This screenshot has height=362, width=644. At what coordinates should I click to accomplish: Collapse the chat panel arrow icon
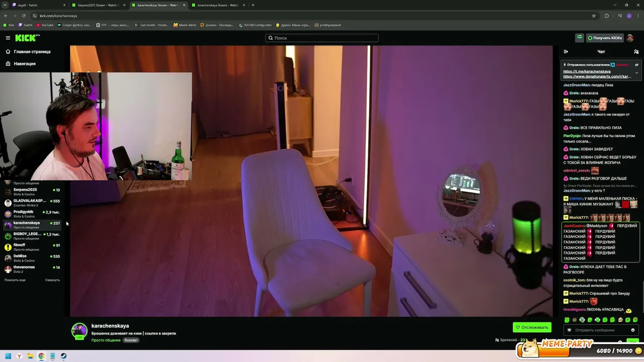click(566, 52)
